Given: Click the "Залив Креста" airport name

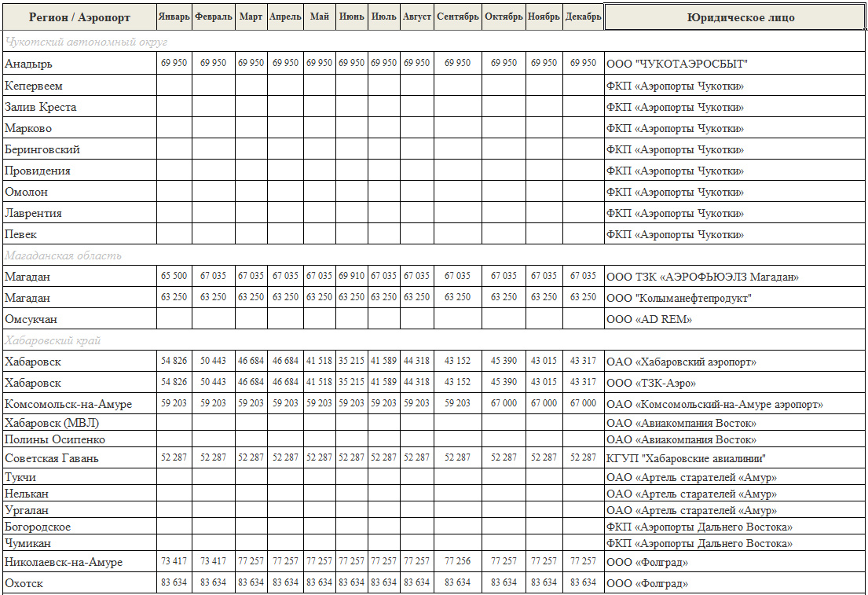Looking at the screenshot, I should 40,107.
